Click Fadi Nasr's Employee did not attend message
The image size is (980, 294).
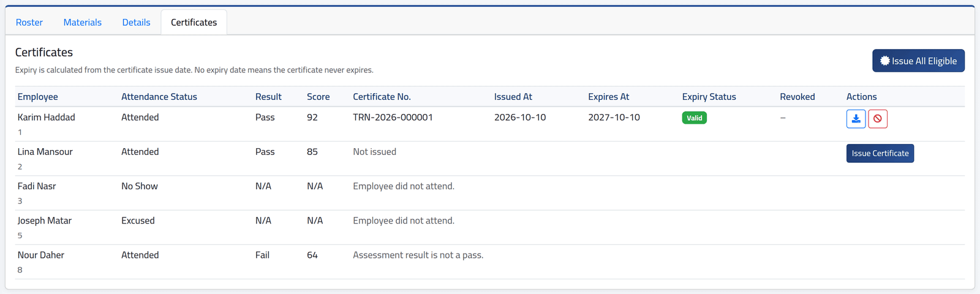click(x=404, y=186)
